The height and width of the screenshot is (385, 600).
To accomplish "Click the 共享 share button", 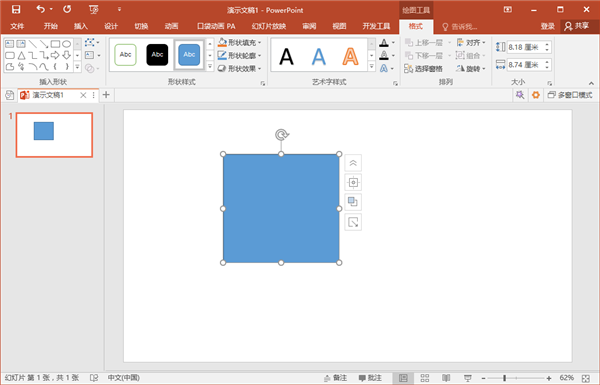I will [x=577, y=26].
